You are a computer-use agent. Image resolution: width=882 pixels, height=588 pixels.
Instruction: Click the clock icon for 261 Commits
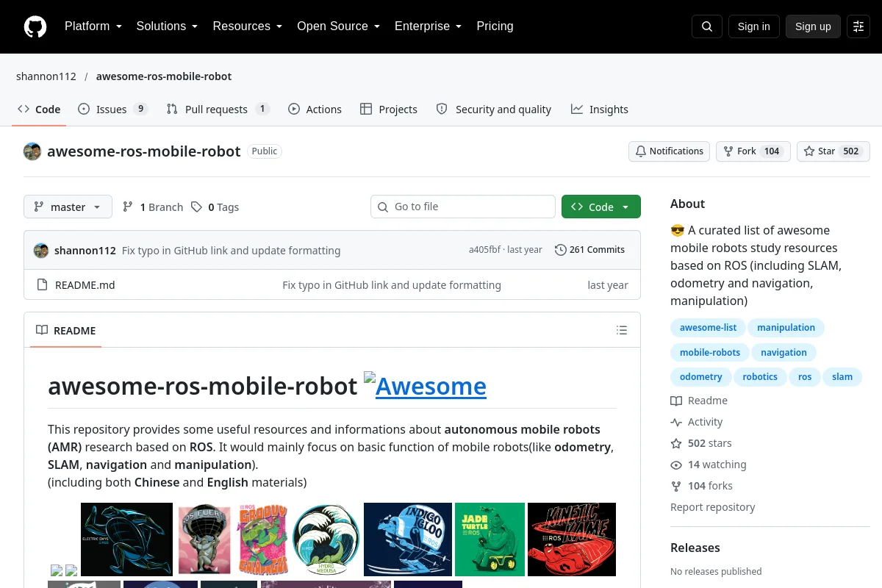pos(561,250)
